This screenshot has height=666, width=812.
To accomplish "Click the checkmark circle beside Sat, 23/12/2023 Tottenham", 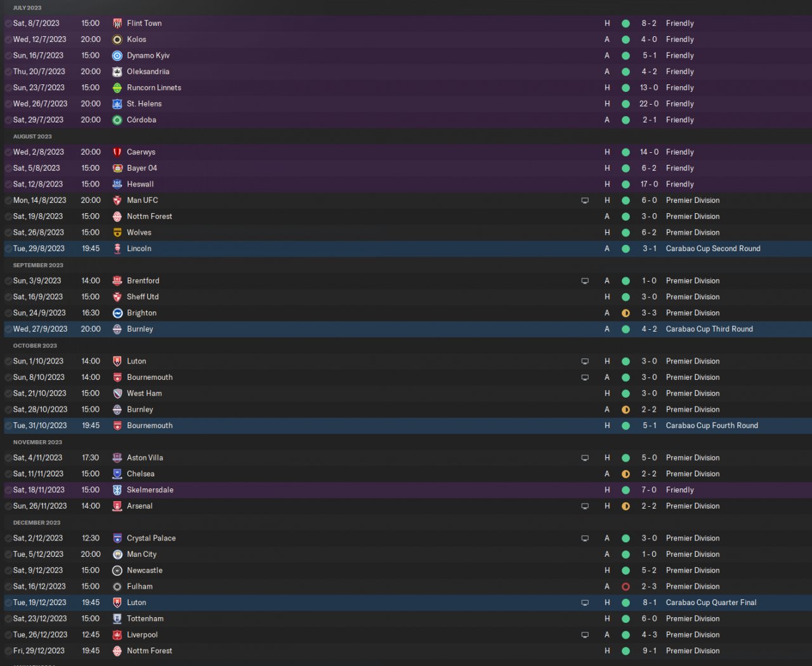I will click(x=8, y=619).
